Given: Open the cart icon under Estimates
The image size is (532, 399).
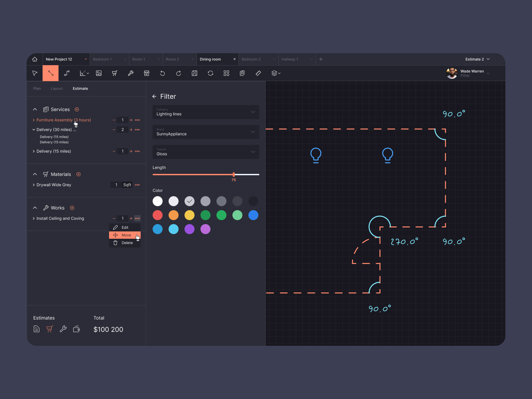Looking at the screenshot, I should (x=50, y=329).
